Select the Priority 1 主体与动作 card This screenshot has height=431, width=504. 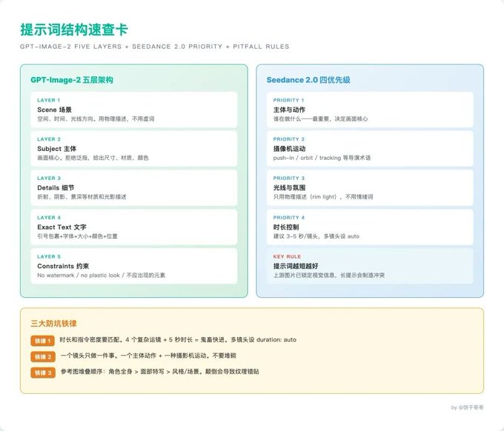pos(370,110)
